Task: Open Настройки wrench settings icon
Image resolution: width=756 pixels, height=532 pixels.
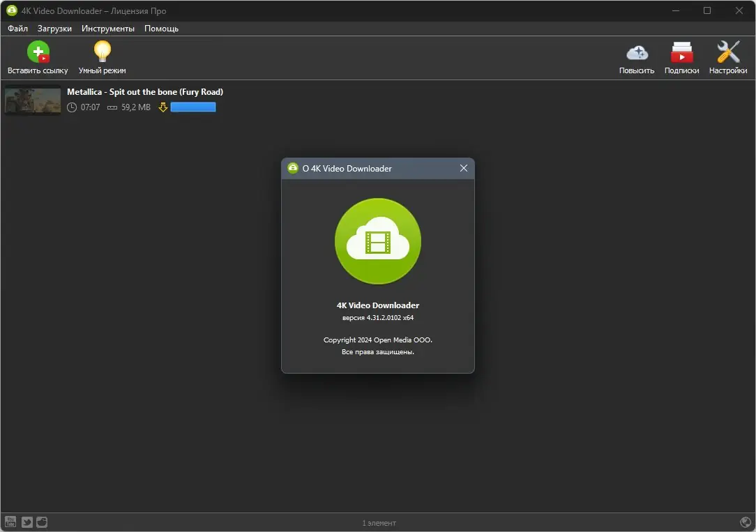Action: 728,52
